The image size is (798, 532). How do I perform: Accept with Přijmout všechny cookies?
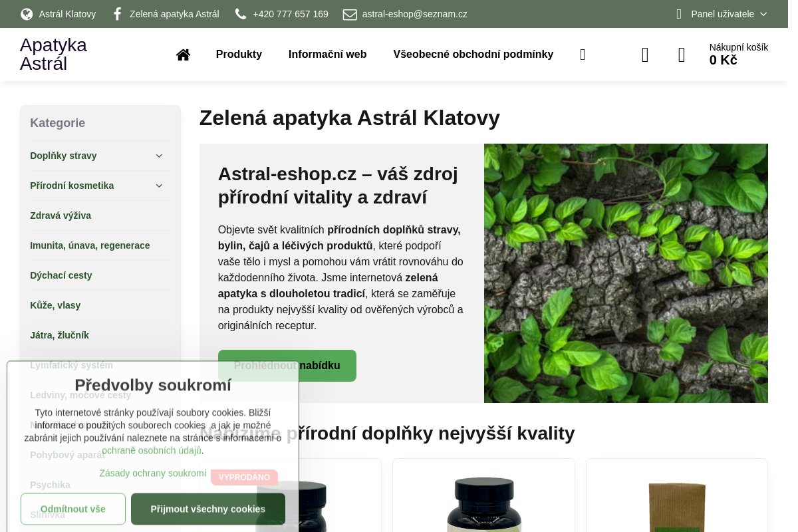[x=208, y=509]
